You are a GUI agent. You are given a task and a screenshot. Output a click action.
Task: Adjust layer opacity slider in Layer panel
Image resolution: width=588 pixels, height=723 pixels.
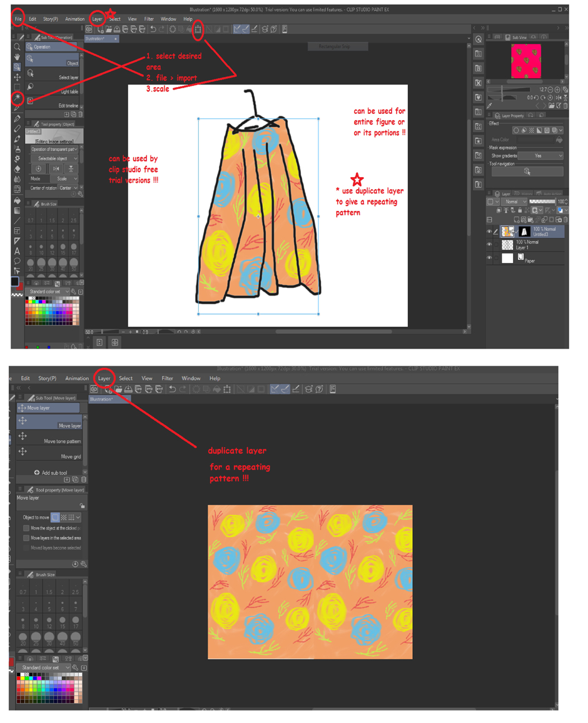542,202
